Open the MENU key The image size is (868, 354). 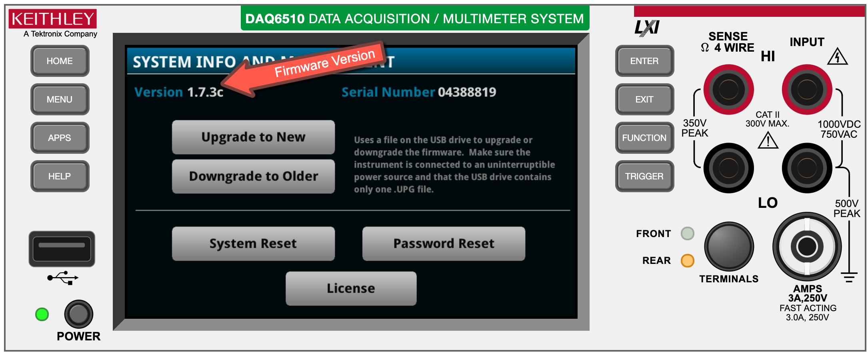pyautogui.click(x=60, y=99)
